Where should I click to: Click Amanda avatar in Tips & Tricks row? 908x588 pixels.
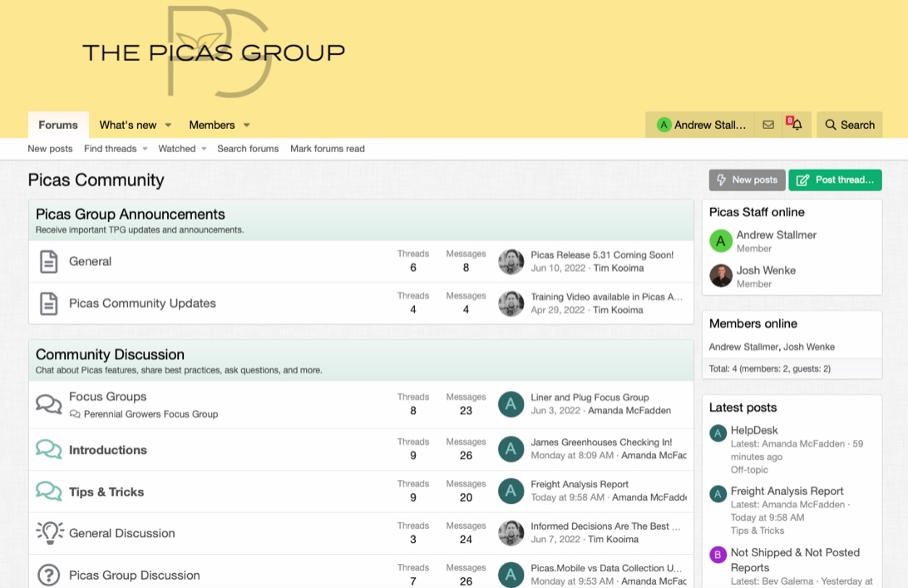[x=511, y=491]
